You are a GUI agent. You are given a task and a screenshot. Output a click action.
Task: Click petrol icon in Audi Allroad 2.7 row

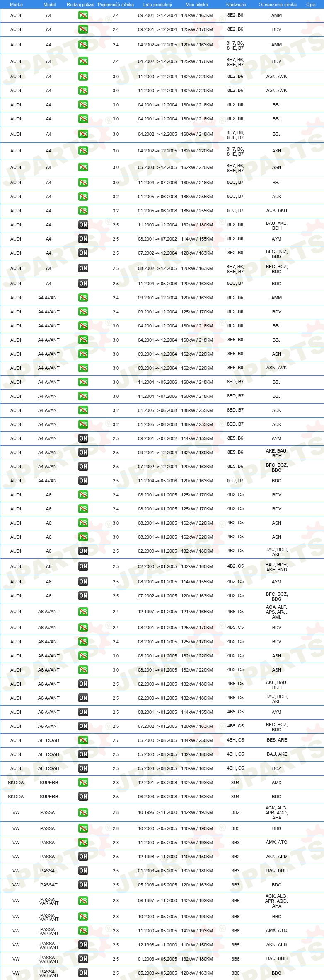pos(83,740)
